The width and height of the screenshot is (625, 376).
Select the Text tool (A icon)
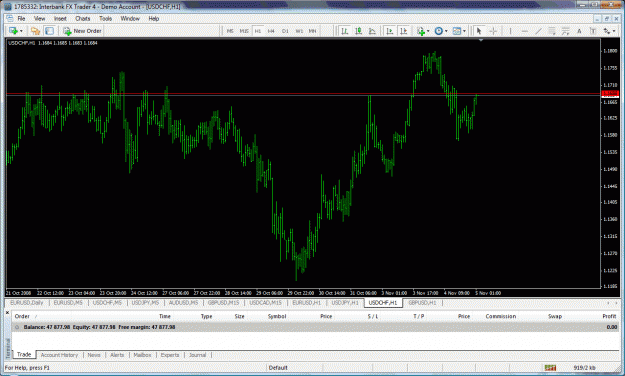point(579,31)
